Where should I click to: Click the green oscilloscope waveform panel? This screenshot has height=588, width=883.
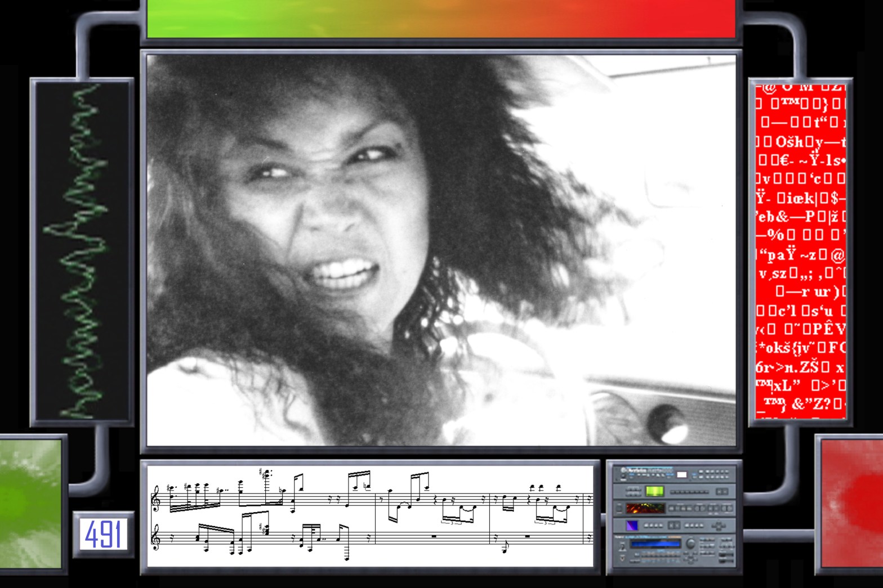(x=82, y=252)
